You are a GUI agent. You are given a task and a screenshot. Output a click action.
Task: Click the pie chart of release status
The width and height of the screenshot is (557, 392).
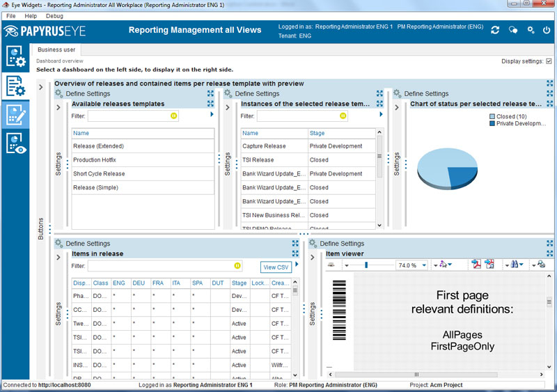click(x=447, y=168)
